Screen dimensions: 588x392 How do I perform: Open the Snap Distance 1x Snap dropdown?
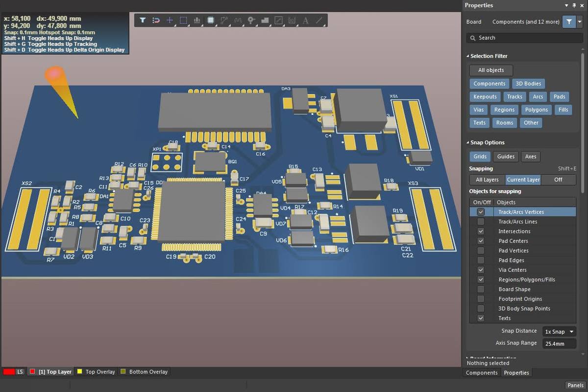tap(559, 332)
